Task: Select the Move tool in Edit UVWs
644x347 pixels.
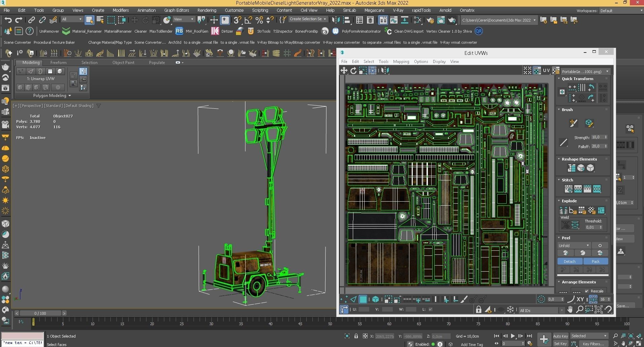Action: 344,70
